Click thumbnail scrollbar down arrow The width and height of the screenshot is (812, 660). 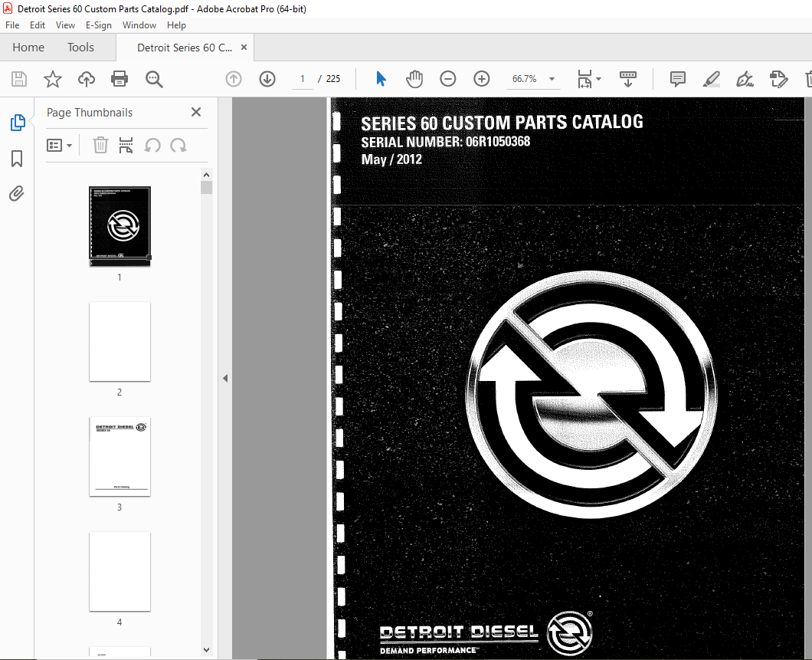[x=206, y=649]
